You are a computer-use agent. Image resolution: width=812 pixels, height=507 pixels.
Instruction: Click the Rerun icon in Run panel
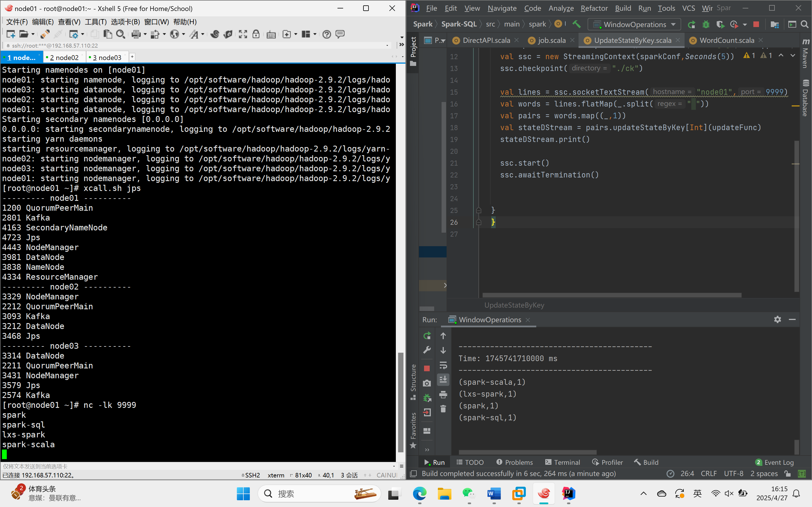click(x=427, y=336)
